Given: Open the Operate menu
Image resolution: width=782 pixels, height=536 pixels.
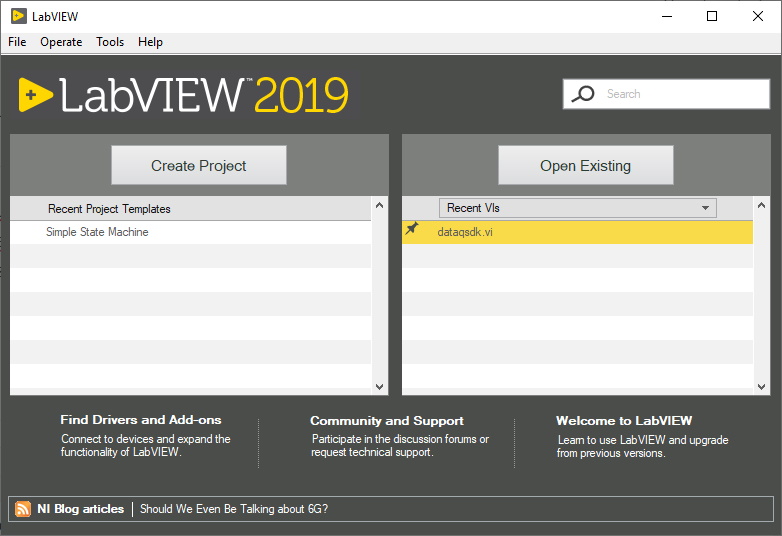Looking at the screenshot, I should point(61,42).
